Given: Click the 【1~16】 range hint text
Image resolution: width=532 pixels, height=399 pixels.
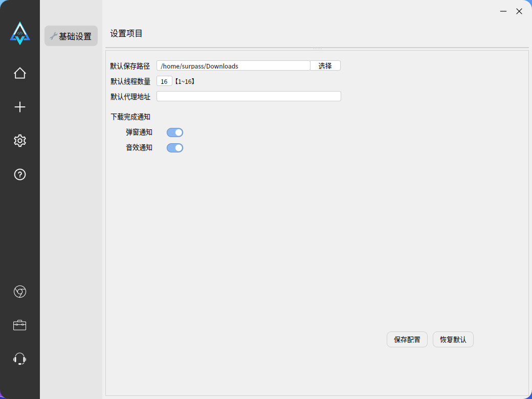Looking at the screenshot, I should [185, 81].
